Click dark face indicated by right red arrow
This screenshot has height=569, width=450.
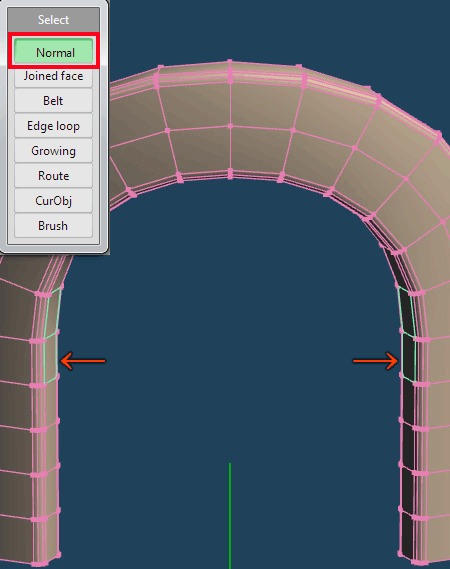click(409, 357)
